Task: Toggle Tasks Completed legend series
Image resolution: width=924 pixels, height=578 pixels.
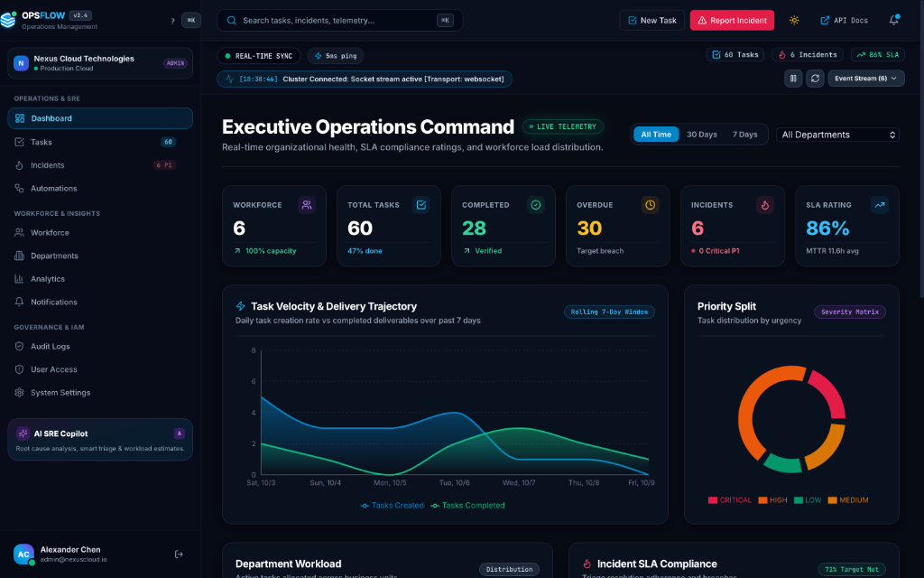Action: 467,506
